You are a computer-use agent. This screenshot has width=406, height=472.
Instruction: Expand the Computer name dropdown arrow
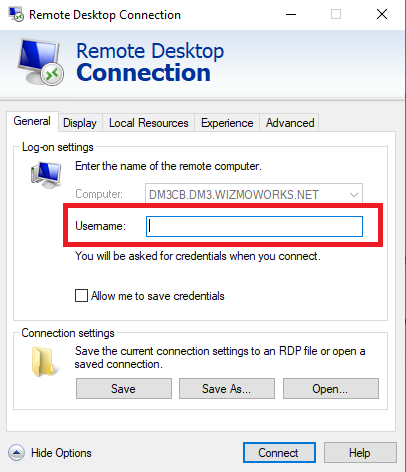pos(354,195)
